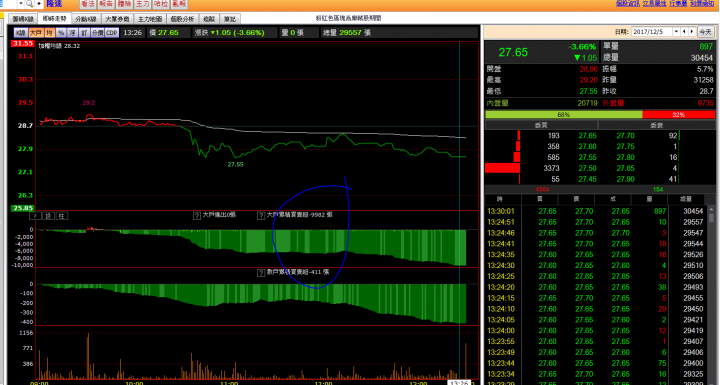Click the 主力 button in top toolbar
Screen dimensions: 720x385
click(142, 4)
